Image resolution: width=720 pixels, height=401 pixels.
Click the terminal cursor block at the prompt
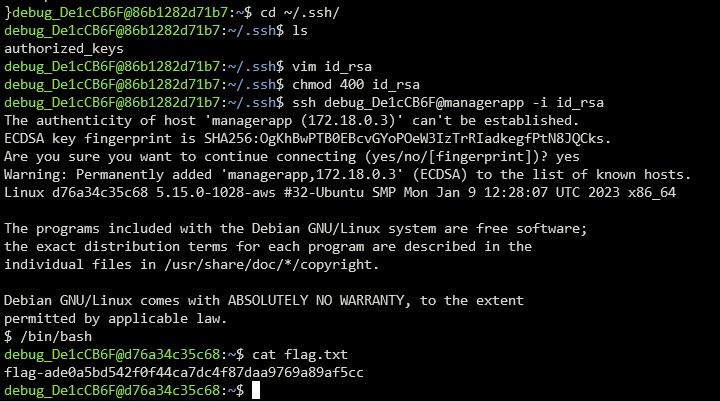256,390
